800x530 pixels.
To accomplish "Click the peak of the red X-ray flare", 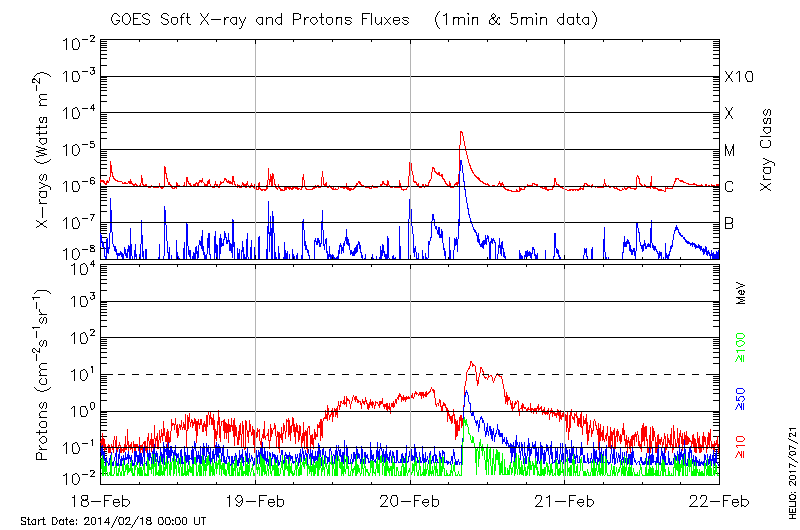I will pos(461,132).
